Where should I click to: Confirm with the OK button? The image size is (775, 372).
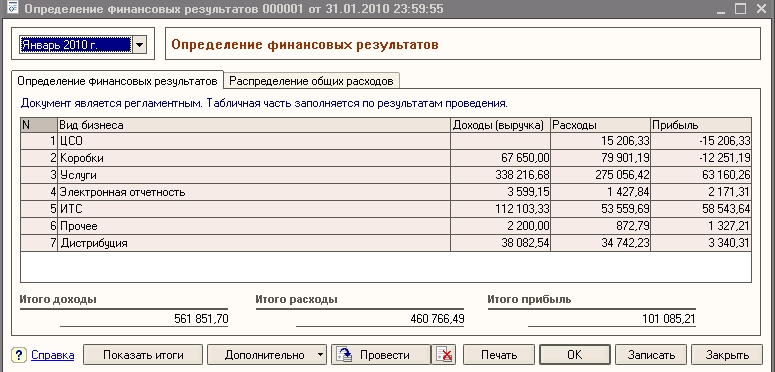pos(575,355)
